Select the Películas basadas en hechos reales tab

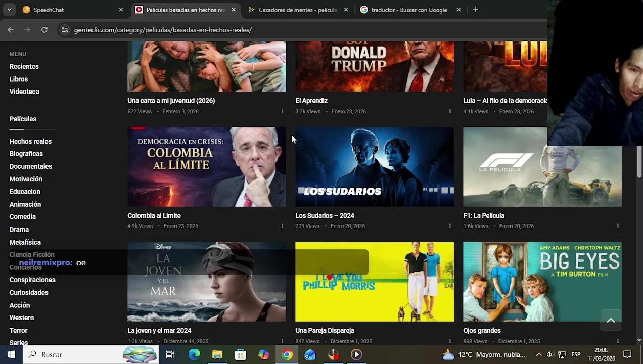click(185, 10)
